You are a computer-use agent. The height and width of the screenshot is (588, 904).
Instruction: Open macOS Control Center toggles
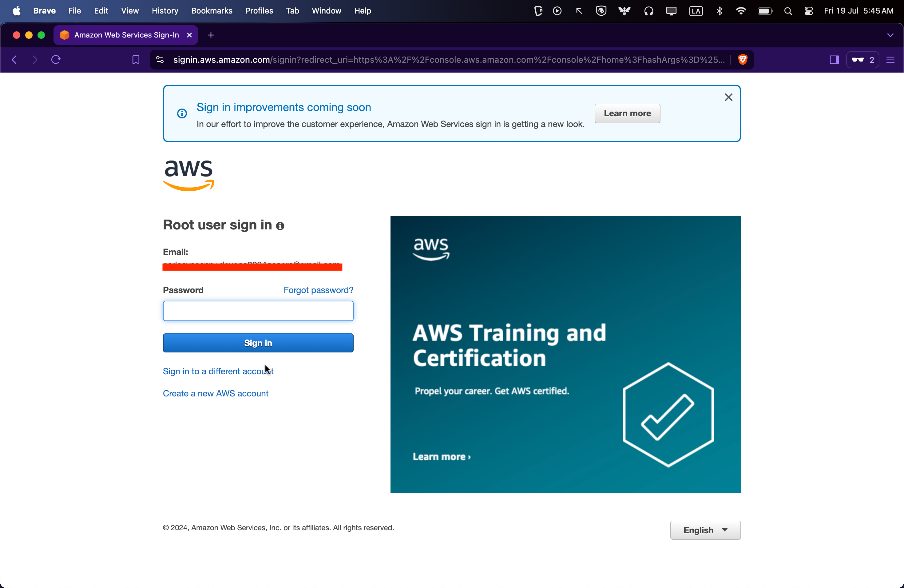pos(808,11)
